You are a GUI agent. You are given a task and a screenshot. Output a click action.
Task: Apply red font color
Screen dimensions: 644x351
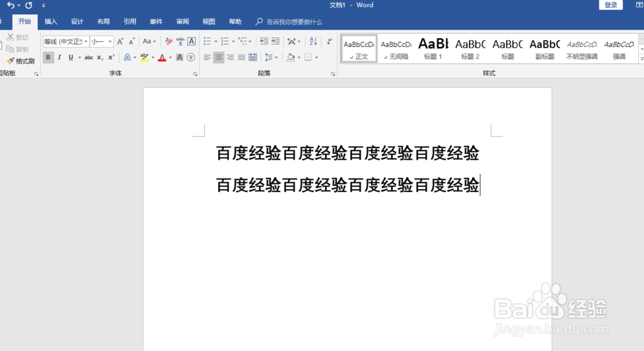(x=162, y=57)
